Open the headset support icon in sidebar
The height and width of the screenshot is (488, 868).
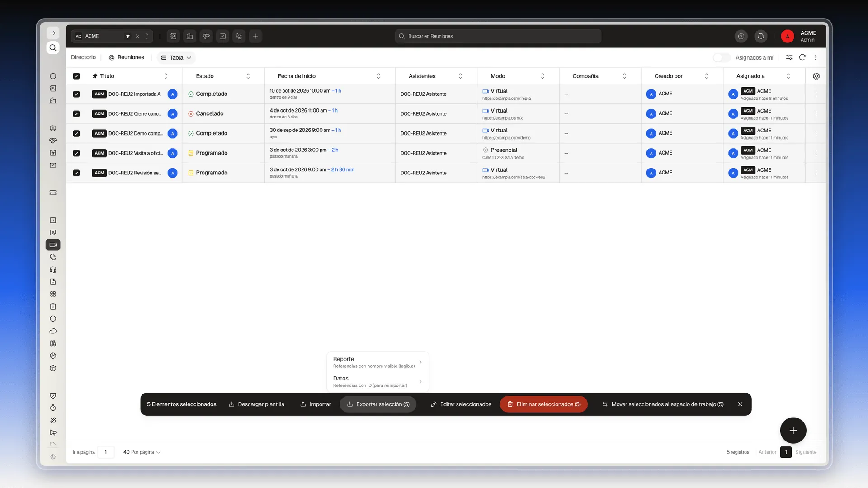[53, 270]
